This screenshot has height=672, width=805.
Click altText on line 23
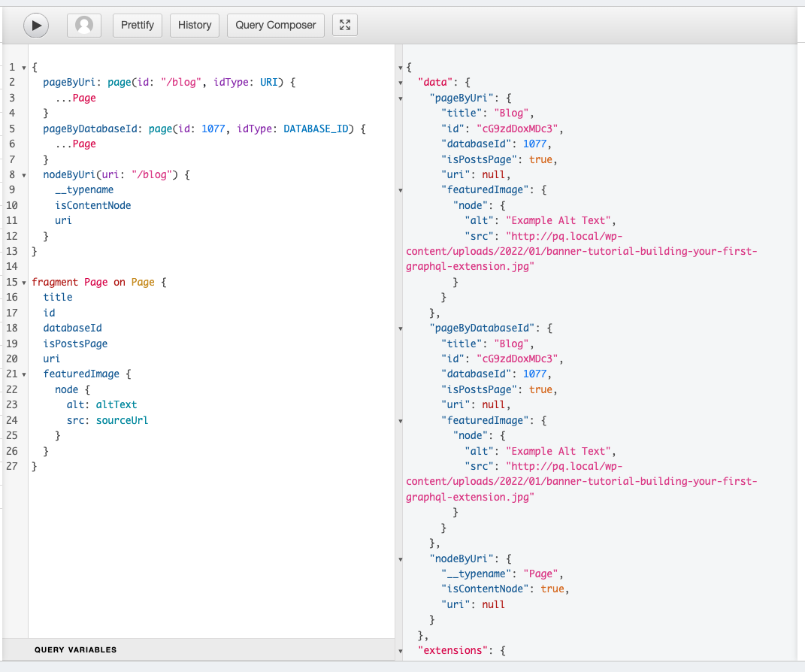[117, 404]
